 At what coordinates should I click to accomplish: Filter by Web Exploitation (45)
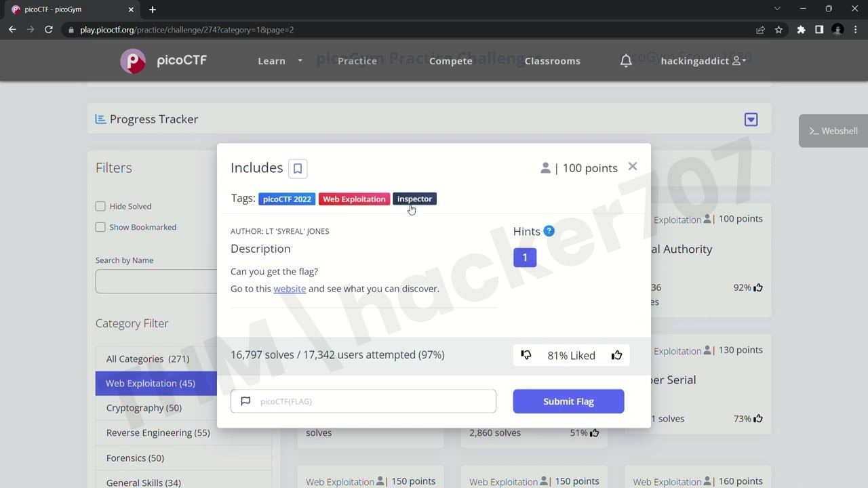(x=156, y=383)
